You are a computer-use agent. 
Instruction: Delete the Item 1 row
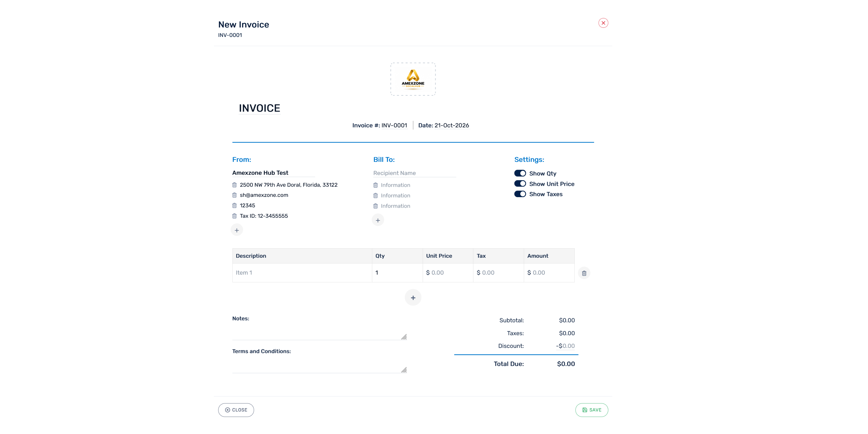coord(584,273)
